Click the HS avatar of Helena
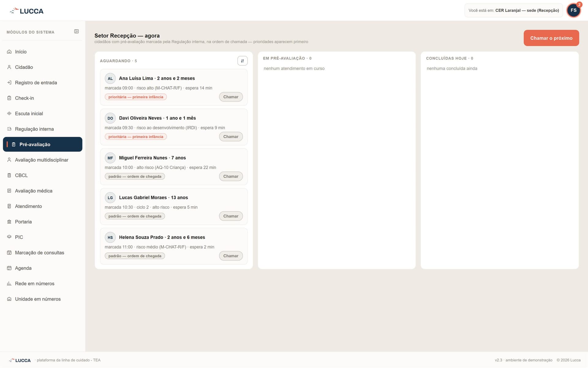This screenshot has height=368, width=588. [110, 237]
